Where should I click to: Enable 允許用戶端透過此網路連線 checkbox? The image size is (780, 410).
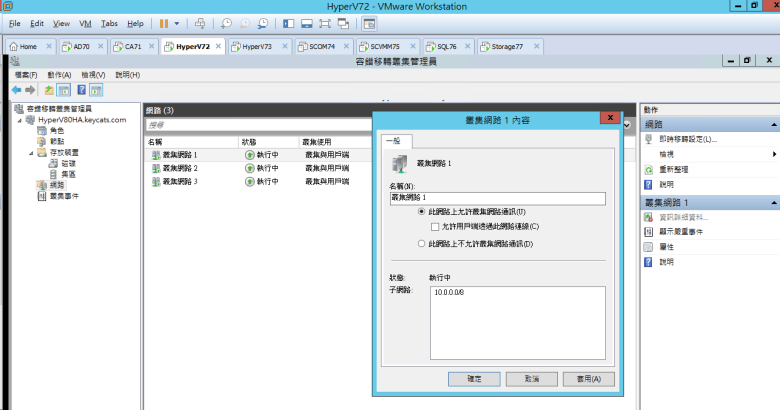(435, 227)
